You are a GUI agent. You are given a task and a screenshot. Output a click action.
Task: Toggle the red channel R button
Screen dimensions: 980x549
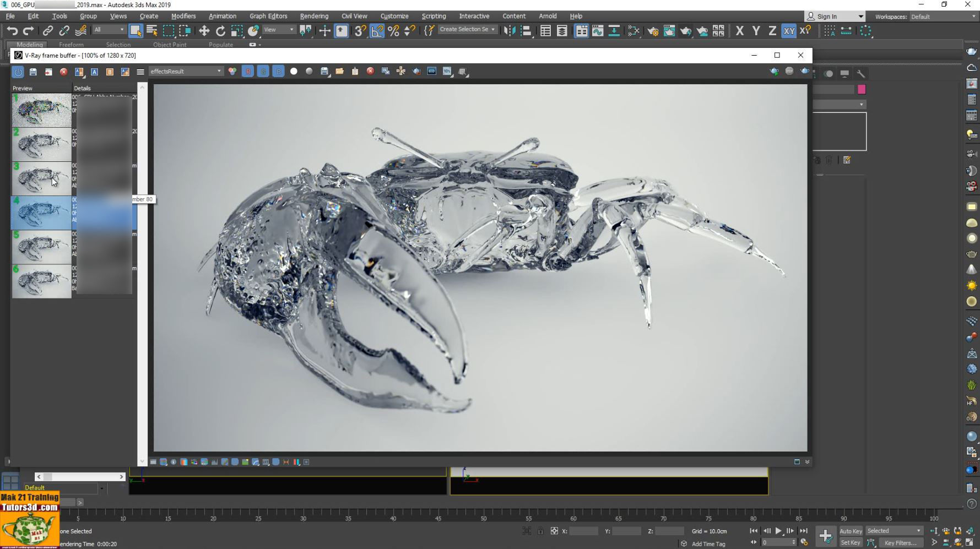[247, 71]
